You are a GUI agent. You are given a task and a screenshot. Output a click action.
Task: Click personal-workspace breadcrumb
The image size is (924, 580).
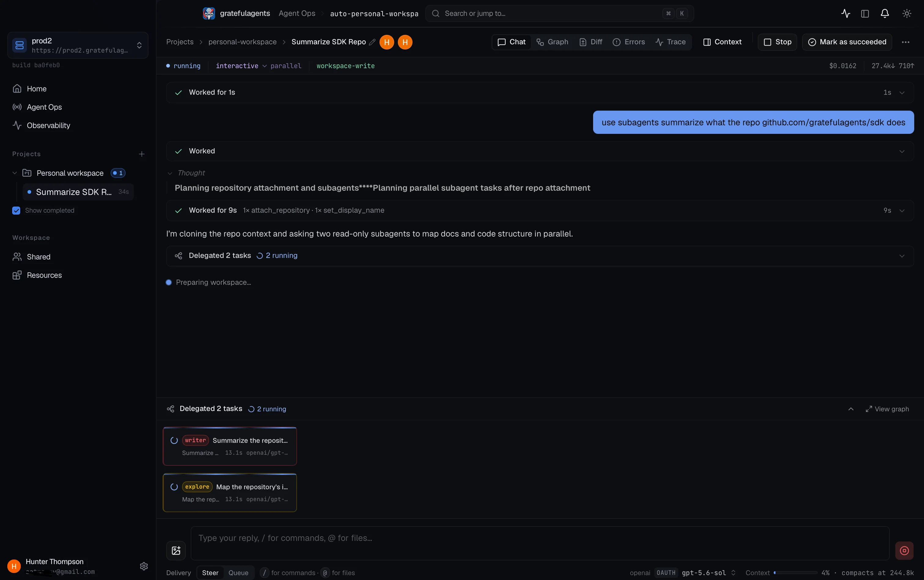coord(242,42)
